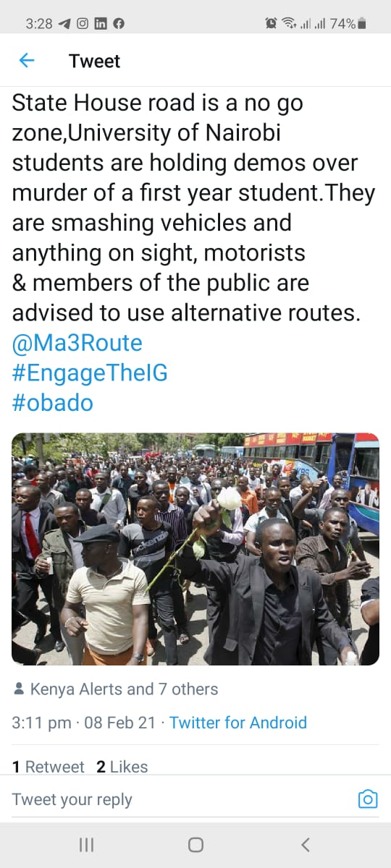
Task: Tap the Telegram notification icon in status bar
Action: pos(64,24)
